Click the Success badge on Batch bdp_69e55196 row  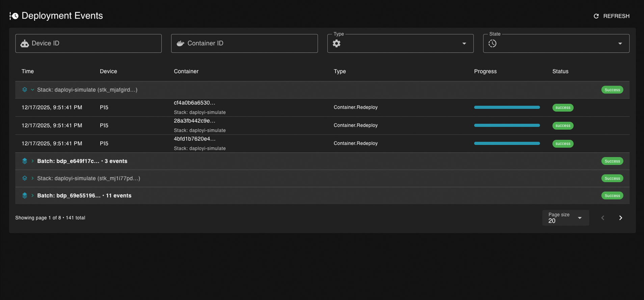[612, 196]
